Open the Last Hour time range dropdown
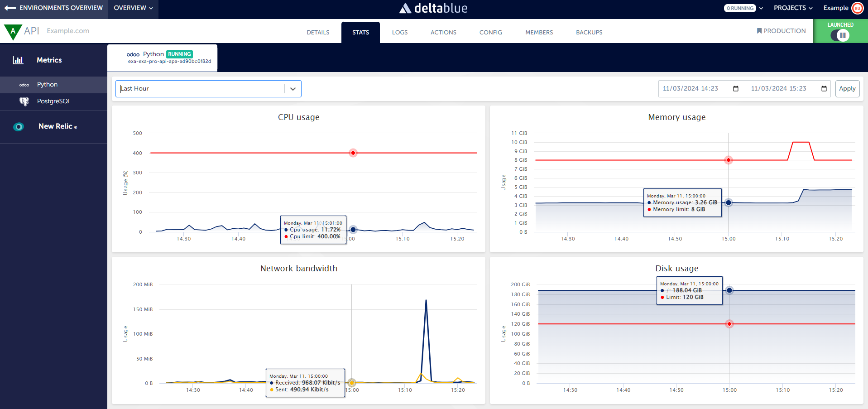The image size is (868, 409). tap(208, 89)
